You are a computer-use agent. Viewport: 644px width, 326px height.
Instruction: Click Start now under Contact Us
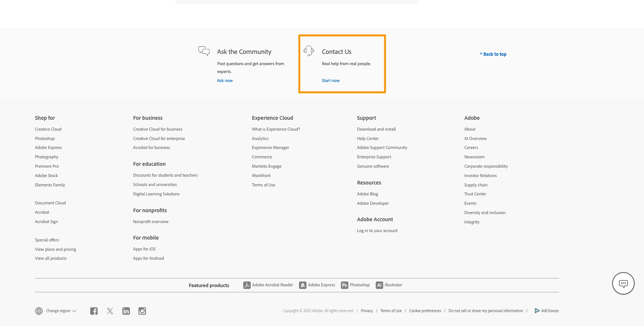331,80
